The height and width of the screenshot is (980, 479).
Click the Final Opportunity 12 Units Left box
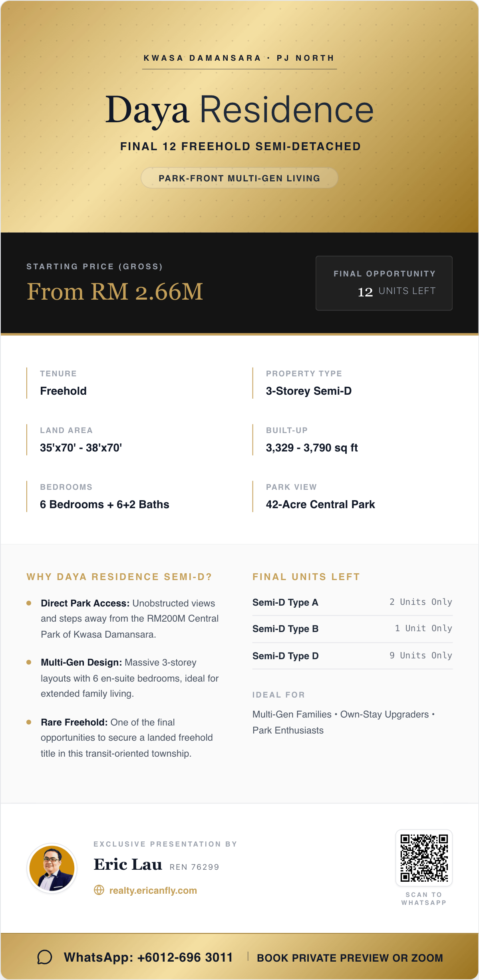pyautogui.click(x=384, y=283)
